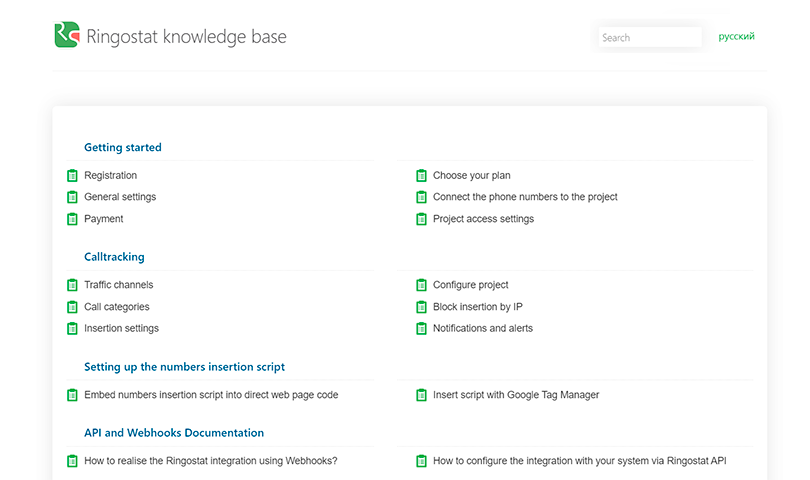Click clipboard icon beside Webhooks integration article
Image resolution: width=810 pixels, height=480 pixels.
coord(72,461)
